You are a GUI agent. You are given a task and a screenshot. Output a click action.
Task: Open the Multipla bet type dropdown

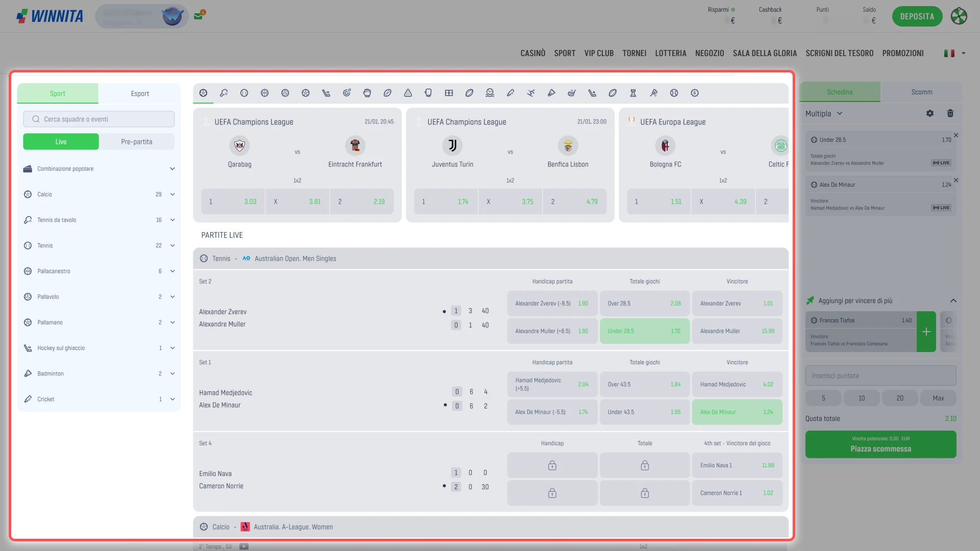point(824,114)
